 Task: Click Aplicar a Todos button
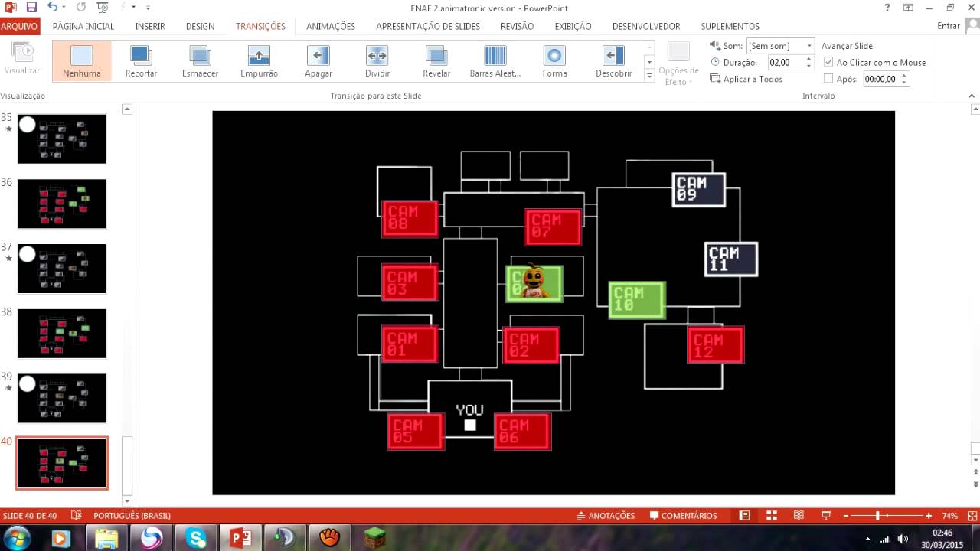[x=746, y=79]
